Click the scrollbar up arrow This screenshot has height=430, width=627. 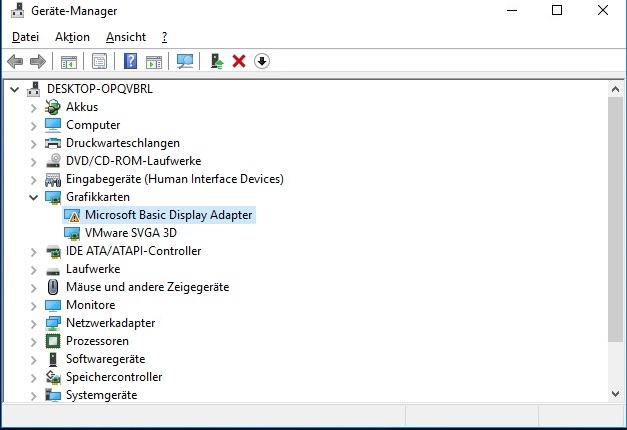615,89
